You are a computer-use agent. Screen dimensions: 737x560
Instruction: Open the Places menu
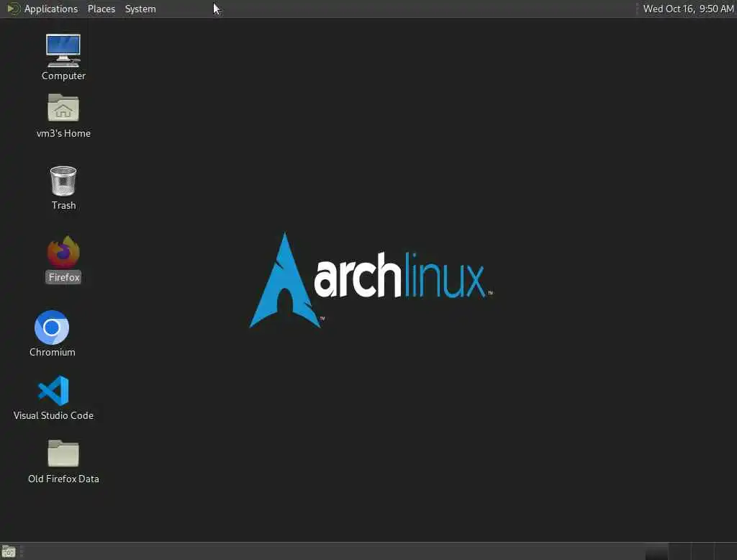[x=101, y=9]
